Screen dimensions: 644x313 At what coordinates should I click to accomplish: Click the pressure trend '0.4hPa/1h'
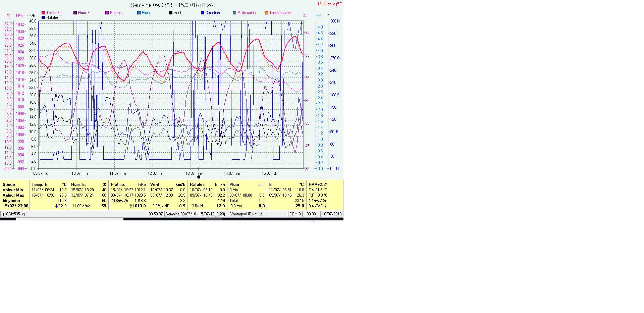[x=317, y=206]
